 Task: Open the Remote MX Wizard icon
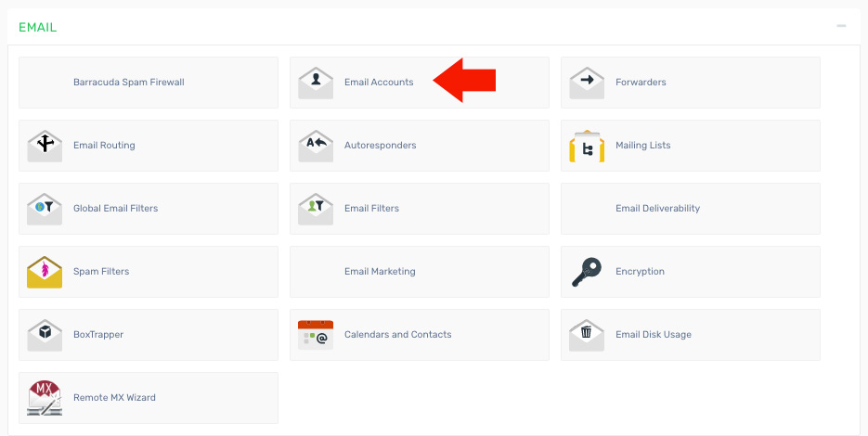pyautogui.click(x=45, y=398)
